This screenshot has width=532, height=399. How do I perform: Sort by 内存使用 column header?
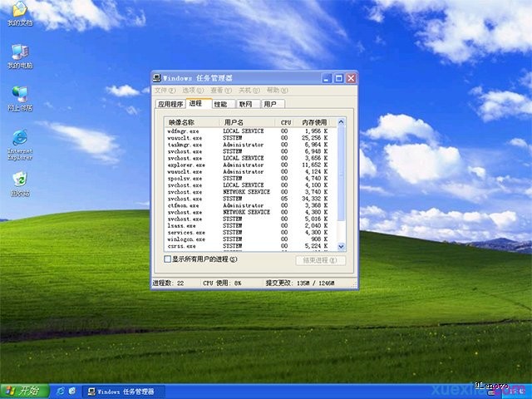[x=315, y=122]
